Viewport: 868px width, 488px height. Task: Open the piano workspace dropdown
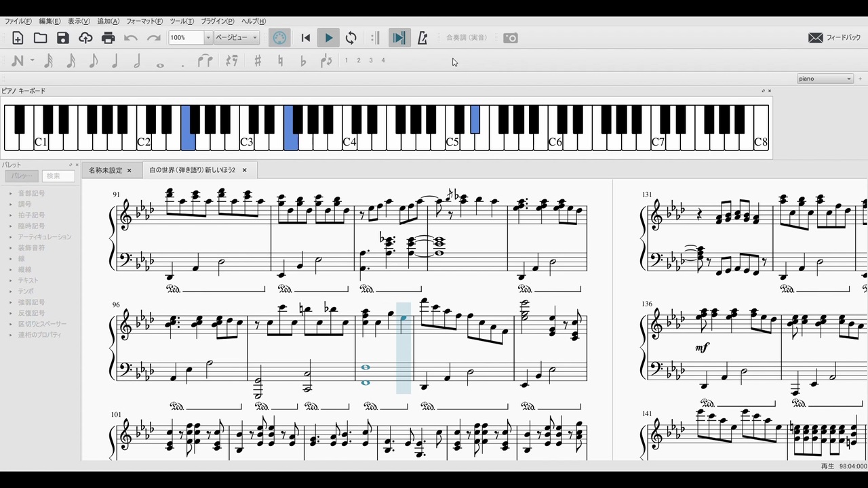825,79
